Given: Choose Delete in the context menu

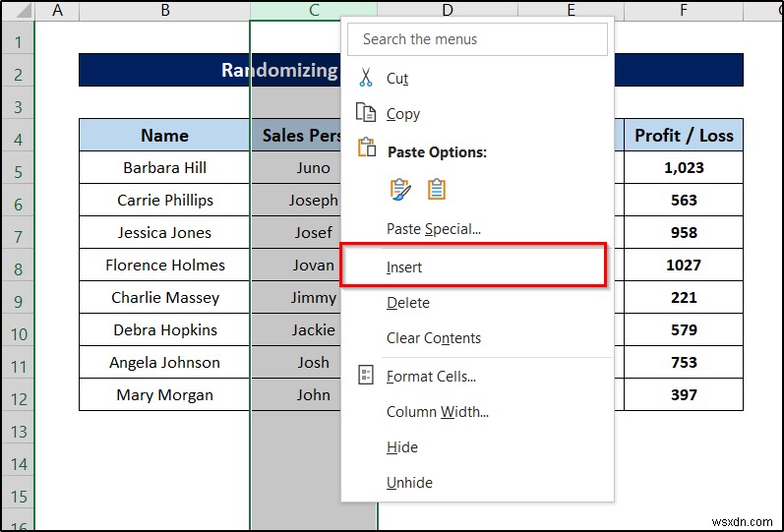Looking at the screenshot, I should [477, 303].
